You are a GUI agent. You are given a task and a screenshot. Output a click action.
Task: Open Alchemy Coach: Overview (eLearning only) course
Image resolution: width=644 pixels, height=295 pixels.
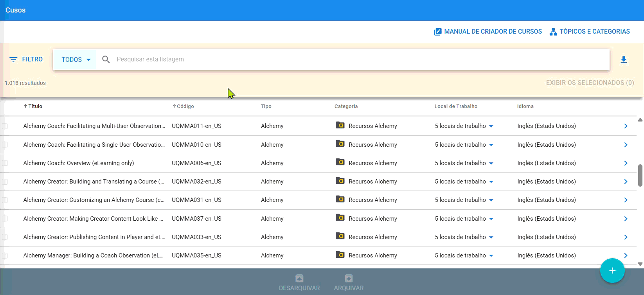pos(79,163)
